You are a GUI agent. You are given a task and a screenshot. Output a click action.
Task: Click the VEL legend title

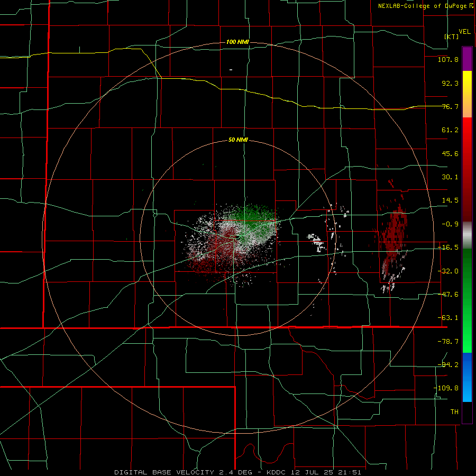[464, 32]
